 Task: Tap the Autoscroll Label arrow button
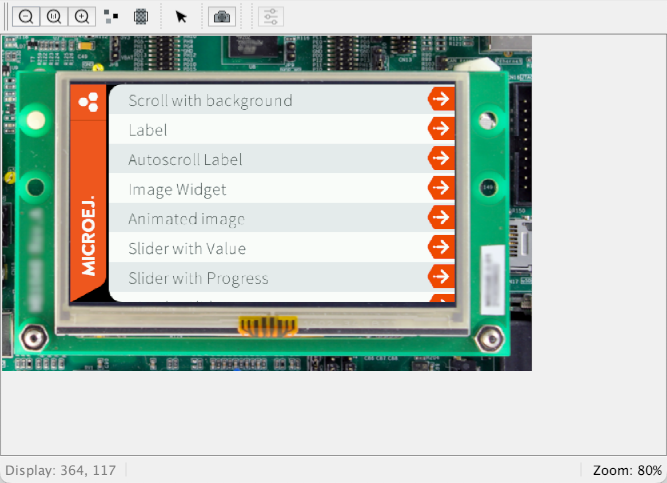[441, 158]
